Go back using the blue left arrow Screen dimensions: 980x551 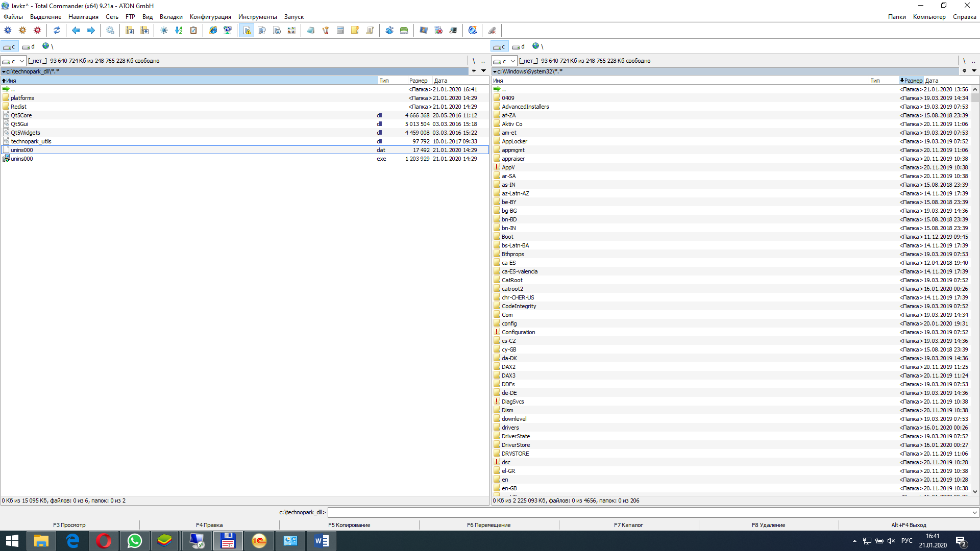coord(76,30)
